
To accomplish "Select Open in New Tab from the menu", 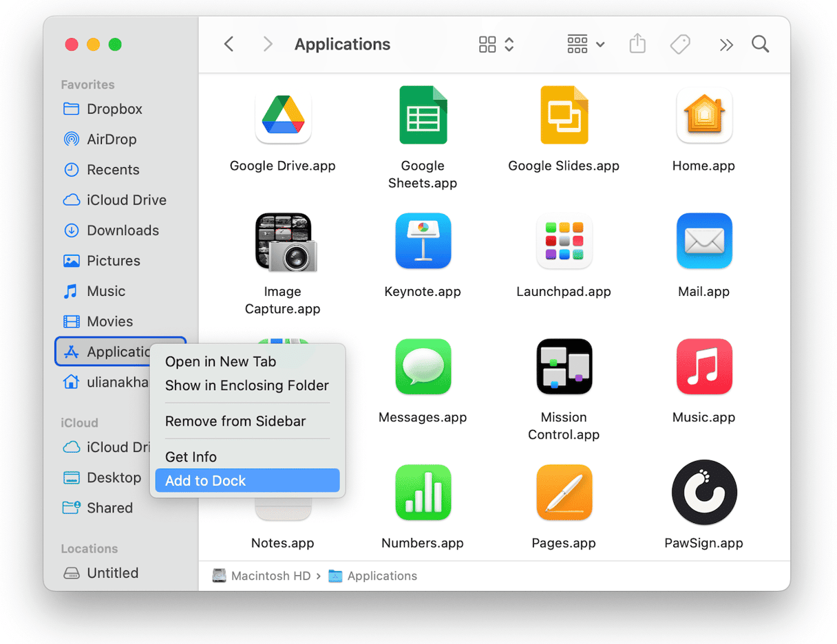I will (220, 361).
